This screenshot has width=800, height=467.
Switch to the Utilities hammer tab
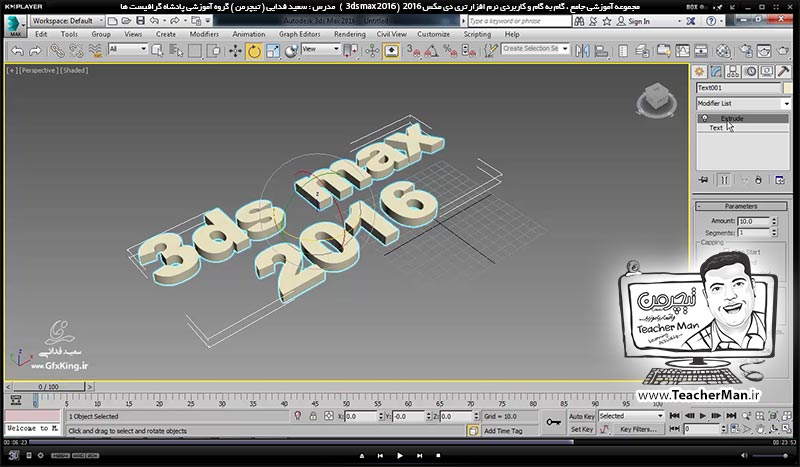click(x=784, y=71)
